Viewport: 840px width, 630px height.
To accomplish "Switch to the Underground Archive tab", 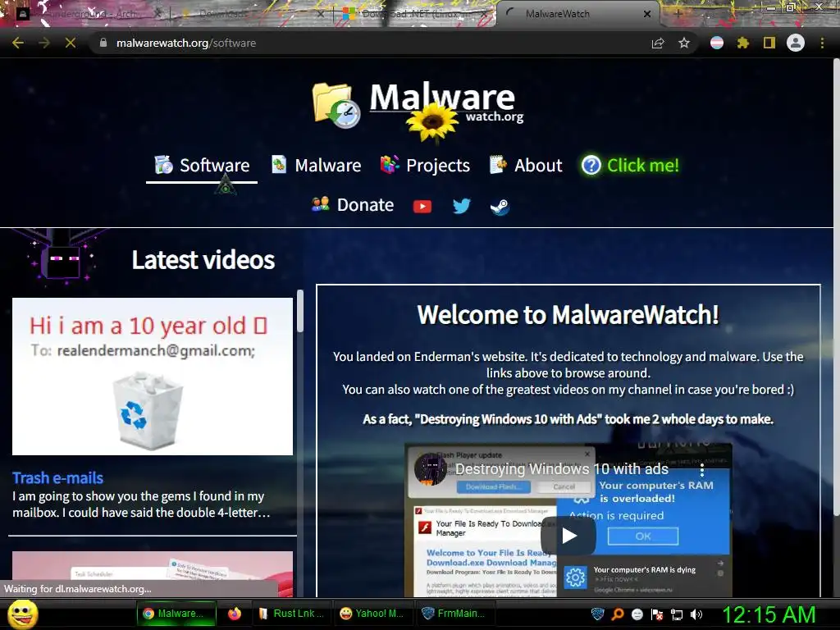I will tap(89, 14).
